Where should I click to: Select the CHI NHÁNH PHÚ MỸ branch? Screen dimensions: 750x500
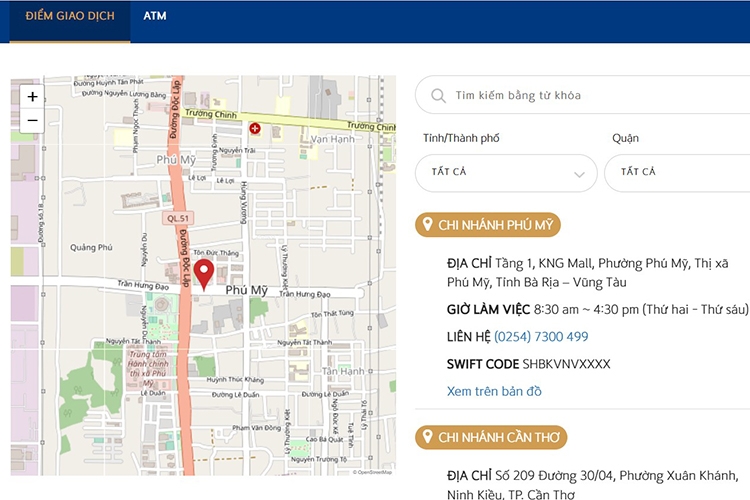click(488, 225)
